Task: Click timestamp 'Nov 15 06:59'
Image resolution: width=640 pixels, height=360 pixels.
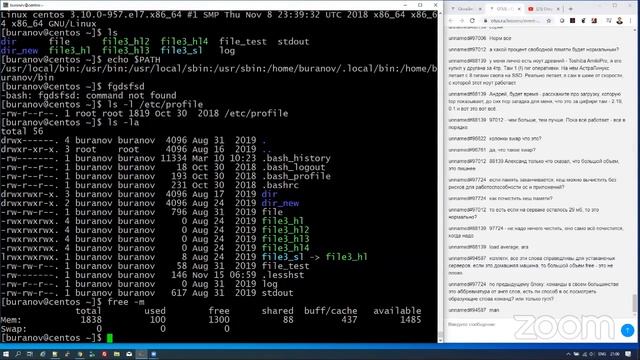Action: [224, 275]
